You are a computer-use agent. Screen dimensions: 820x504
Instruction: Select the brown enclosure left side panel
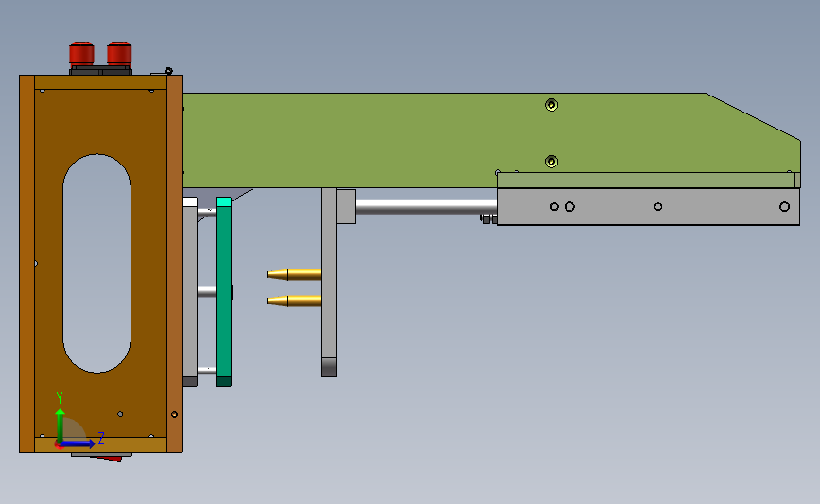point(26,264)
